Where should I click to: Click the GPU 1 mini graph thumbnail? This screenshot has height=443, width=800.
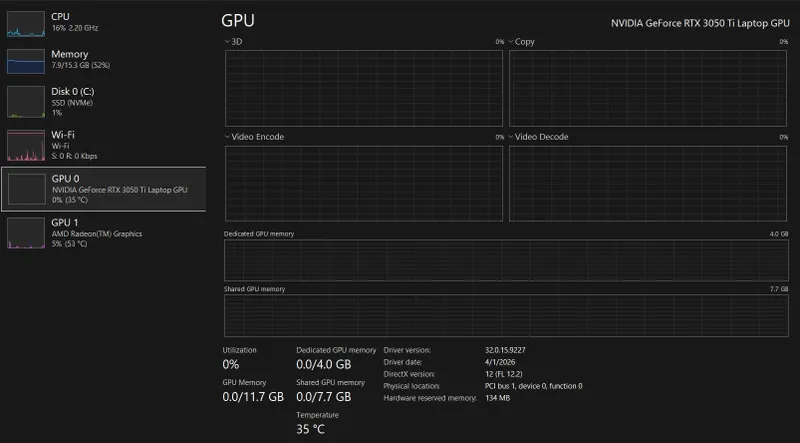point(26,233)
